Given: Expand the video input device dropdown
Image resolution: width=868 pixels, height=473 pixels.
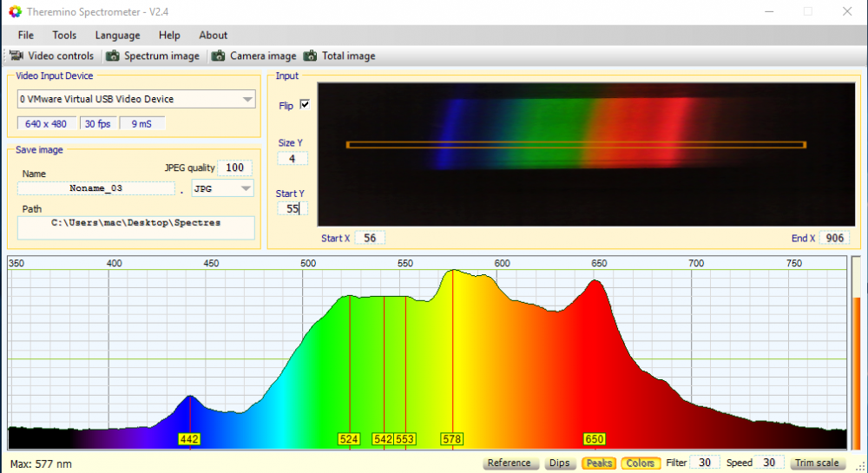Looking at the screenshot, I should tap(247, 100).
